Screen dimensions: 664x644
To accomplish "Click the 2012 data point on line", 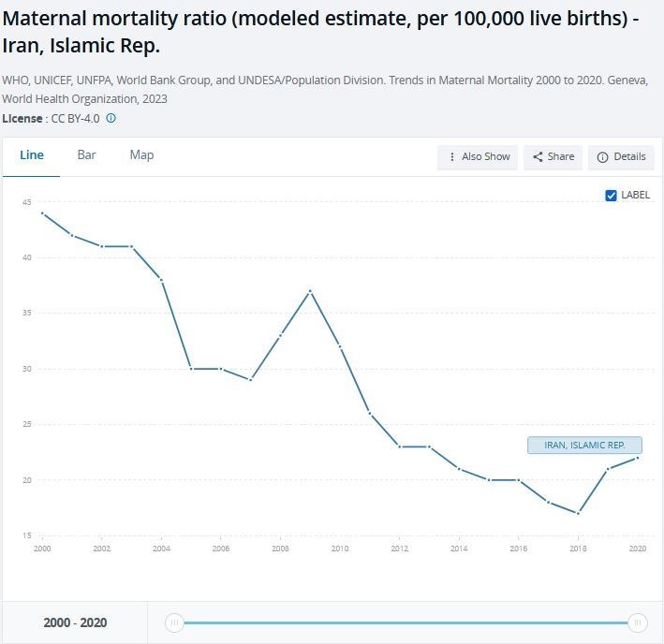I will (400, 446).
